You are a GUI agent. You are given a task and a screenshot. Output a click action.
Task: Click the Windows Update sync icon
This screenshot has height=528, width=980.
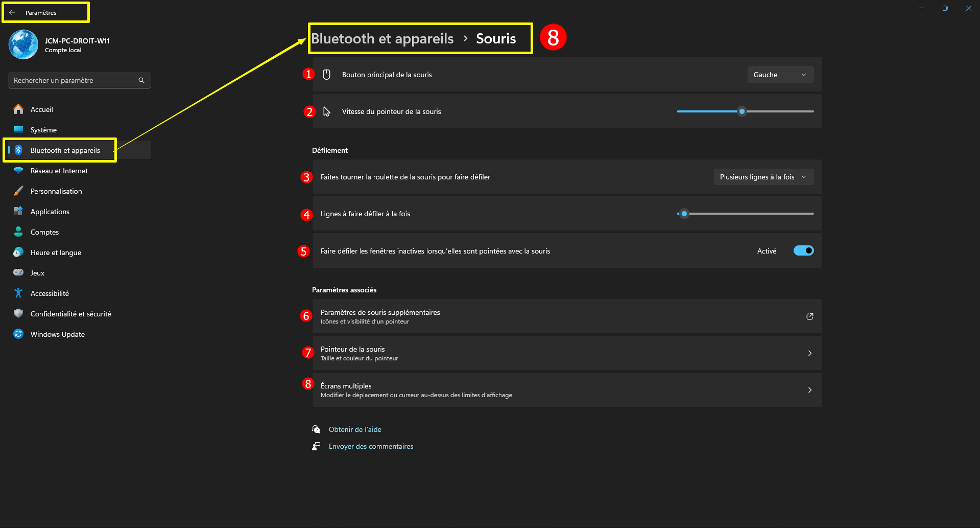pos(18,334)
